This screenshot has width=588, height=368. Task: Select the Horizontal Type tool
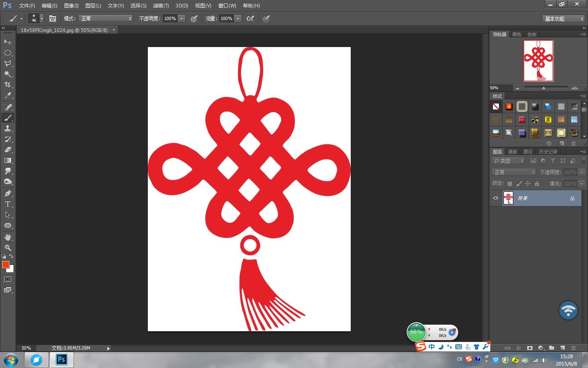point(7,204)
